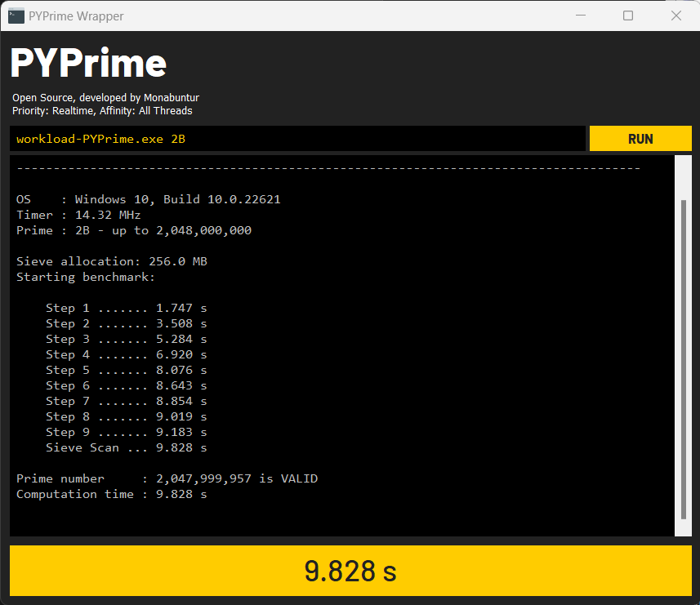Click the 'PYPrime Wrapper' window title text

pos(76,16)
